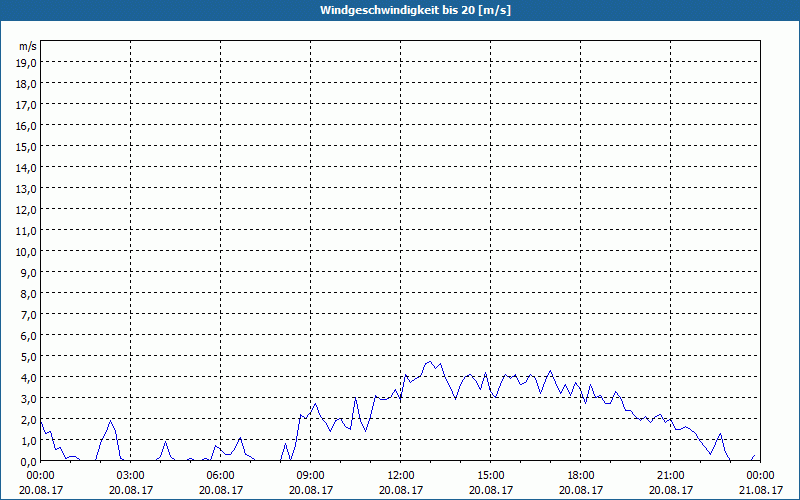Click the 0,0 y-axis label
This screenshot has height=500, width=800.
[30, 462]
